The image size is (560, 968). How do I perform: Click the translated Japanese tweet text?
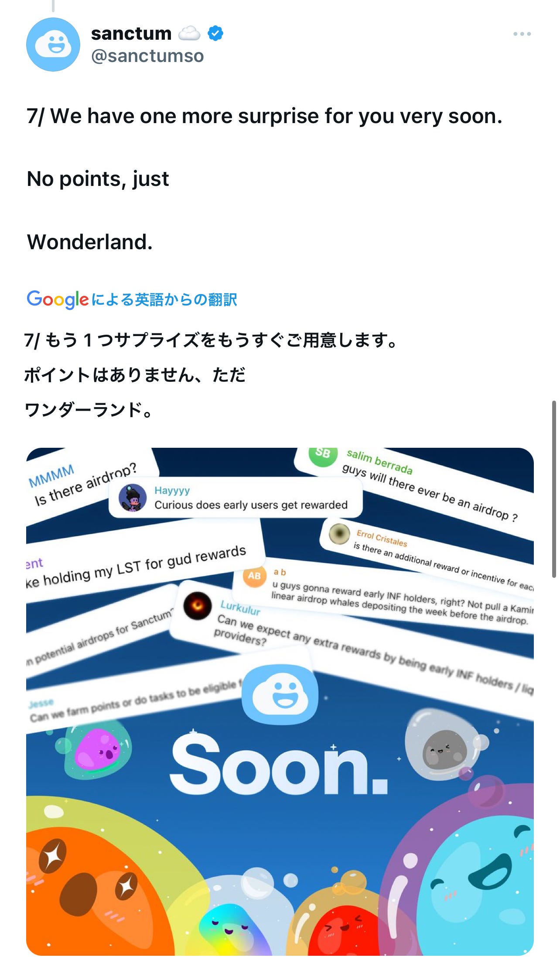point(211,375)
